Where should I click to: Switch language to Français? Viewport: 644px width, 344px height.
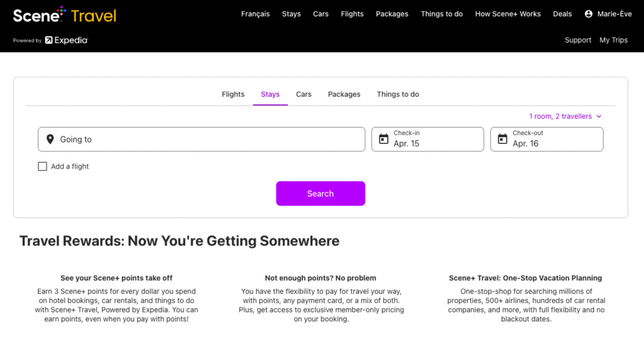click(x=255, y=14)
